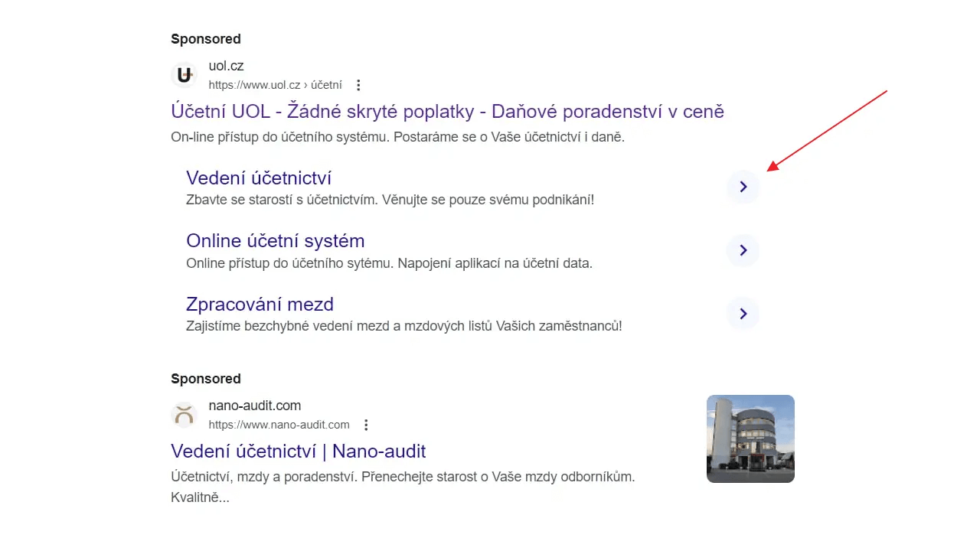Open three-dot menu beside nano-audit.com URL
Image resolution: width=980 pixels, height=551 pixels.
click(366, 425)
